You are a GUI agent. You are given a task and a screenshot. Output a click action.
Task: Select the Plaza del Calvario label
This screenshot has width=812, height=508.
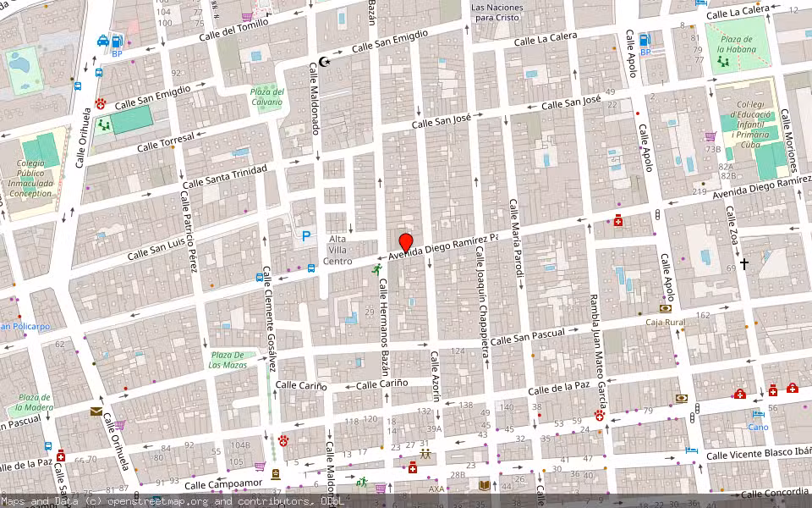point(267,97)
